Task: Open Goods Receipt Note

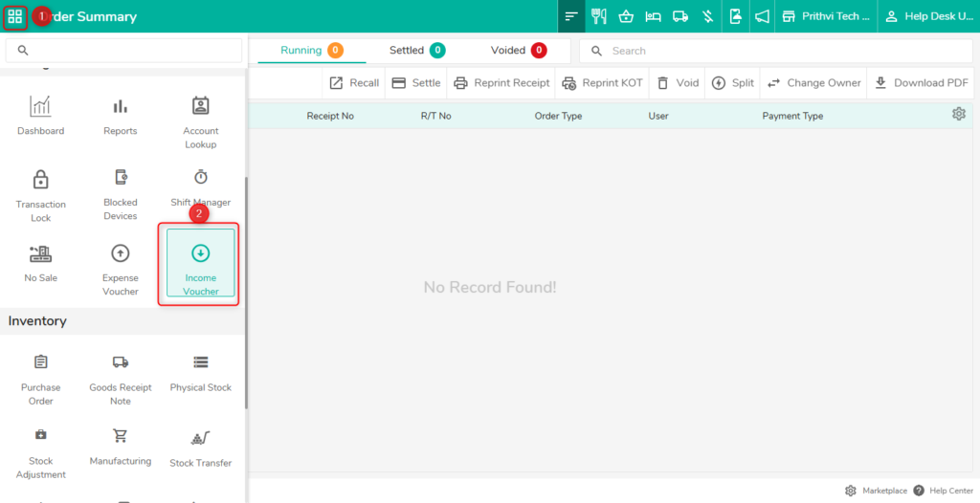Action: [121, 380]
